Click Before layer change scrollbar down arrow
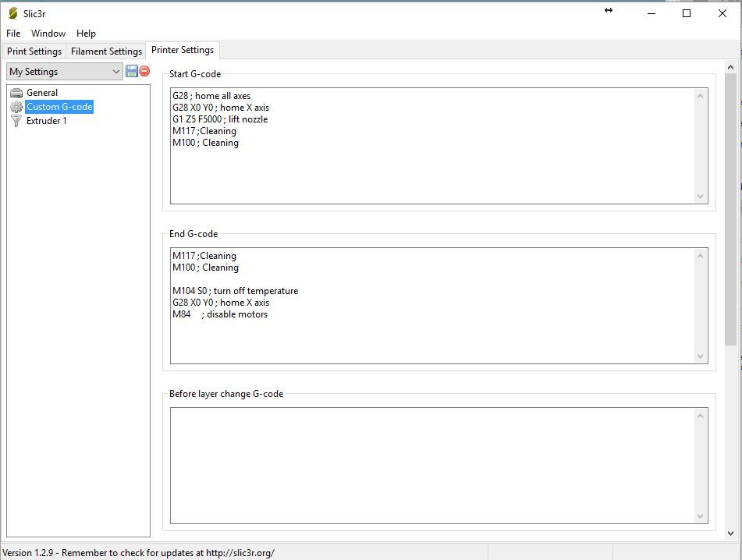The width and height of the screenshot is (742, 560). pyautogui.click(x=701, y=516)
